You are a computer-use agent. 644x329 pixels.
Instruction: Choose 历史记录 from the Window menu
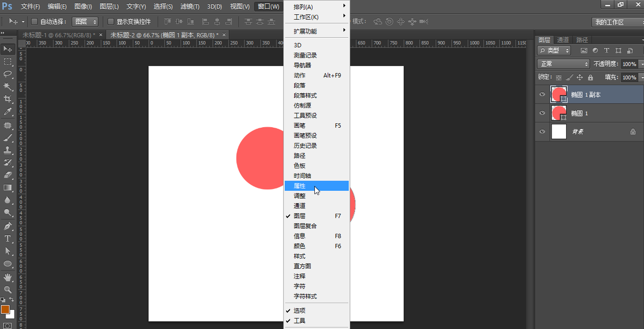click(317, 146)
